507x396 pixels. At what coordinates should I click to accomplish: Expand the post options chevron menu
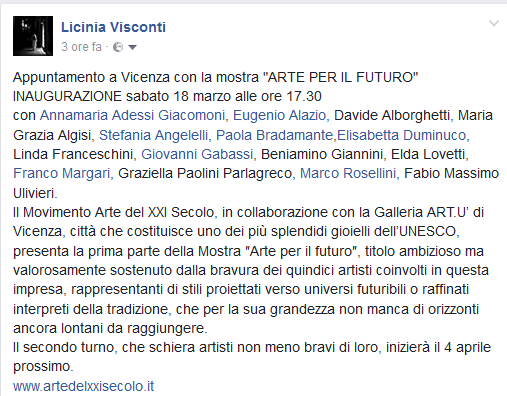(494, 23)
